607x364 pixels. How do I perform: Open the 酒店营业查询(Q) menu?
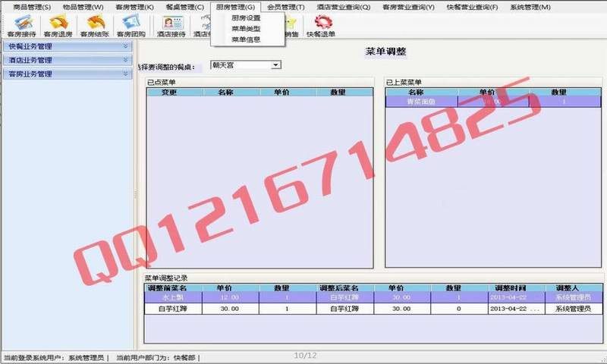pyautogui.click(x=344, y=7)
